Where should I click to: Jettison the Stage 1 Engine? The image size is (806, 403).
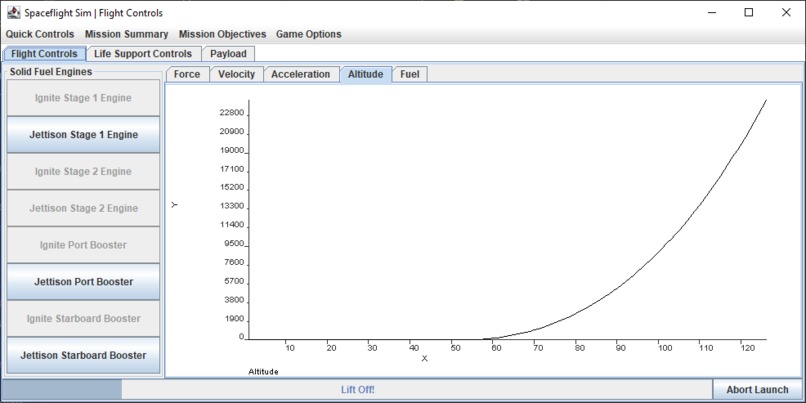[83, 135]
